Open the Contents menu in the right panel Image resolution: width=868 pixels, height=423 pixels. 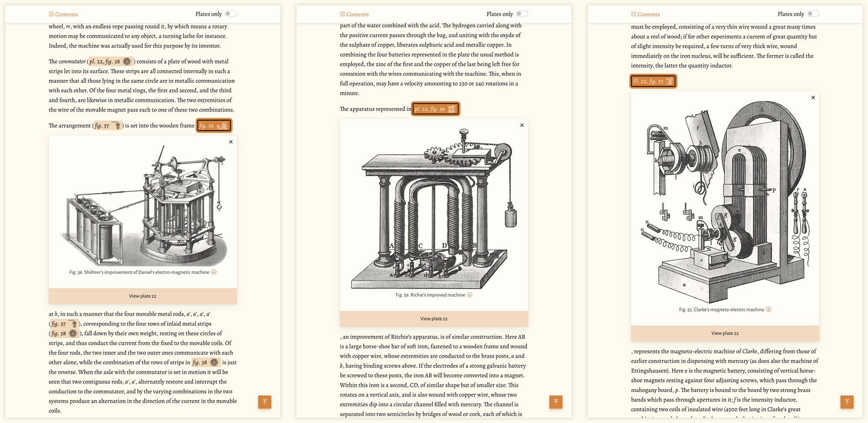click(645, 14)
